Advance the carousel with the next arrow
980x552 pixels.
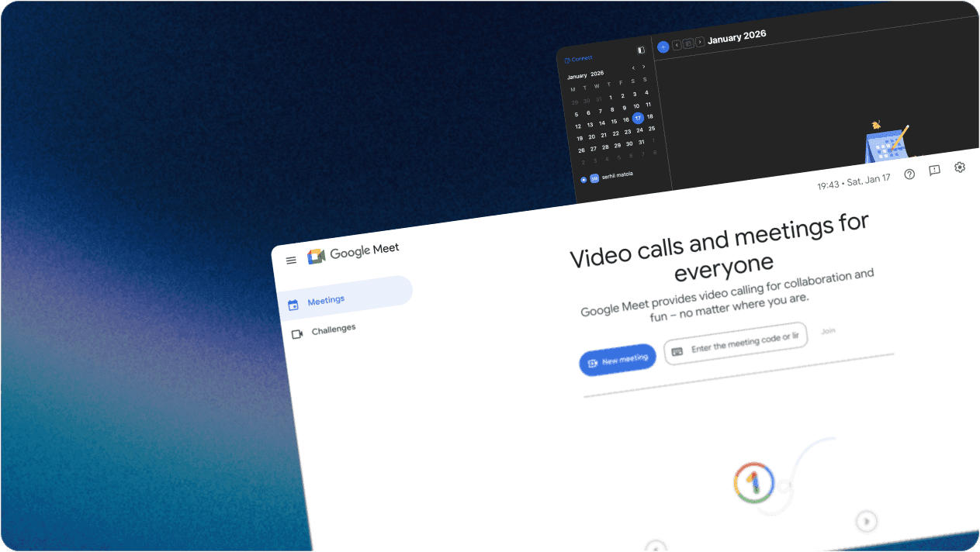[x=867, y=521]
